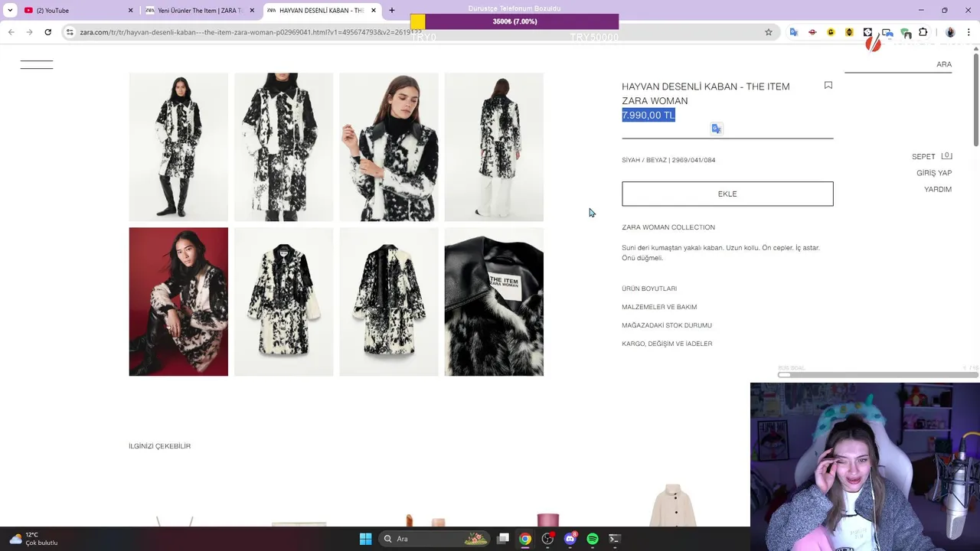
Task: Go forward in browser history
Action: (x=29, y=32)
